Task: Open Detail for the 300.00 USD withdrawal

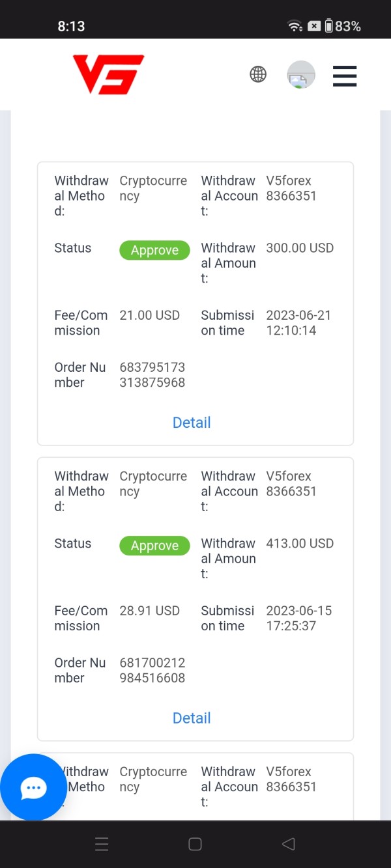Action: 192,423
